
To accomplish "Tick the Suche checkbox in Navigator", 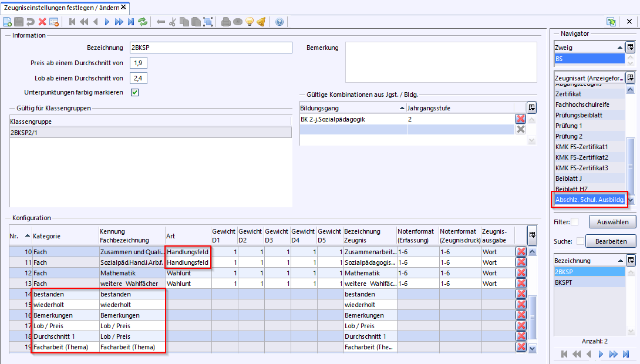I will point(580,241).
